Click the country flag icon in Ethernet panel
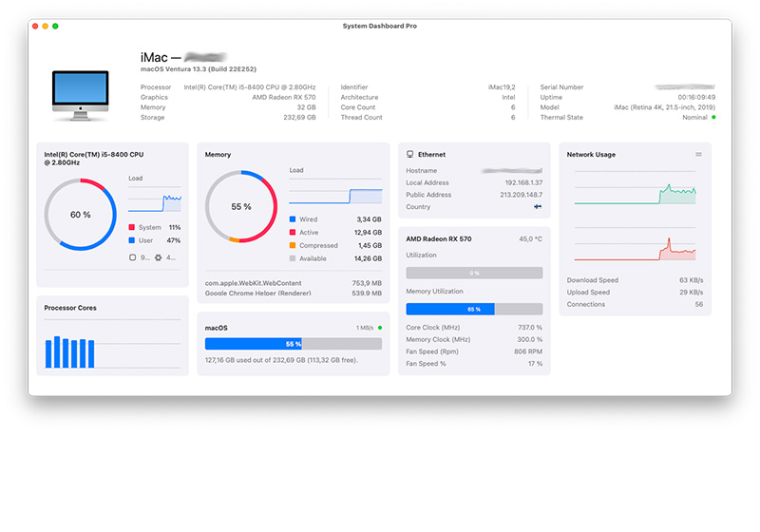 pos(538,206)
